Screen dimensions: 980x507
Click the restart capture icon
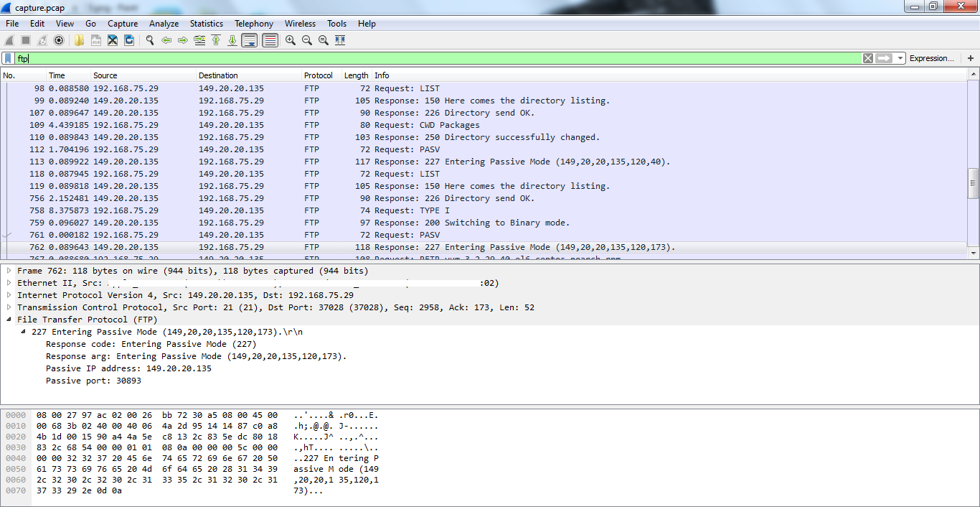[x=42, y=41]
